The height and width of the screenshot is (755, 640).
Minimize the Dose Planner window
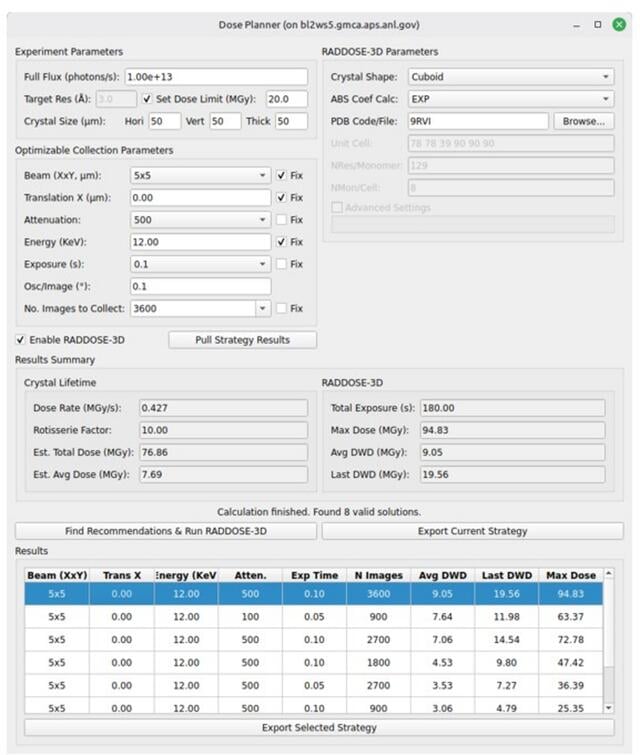(x=576, y=25)
